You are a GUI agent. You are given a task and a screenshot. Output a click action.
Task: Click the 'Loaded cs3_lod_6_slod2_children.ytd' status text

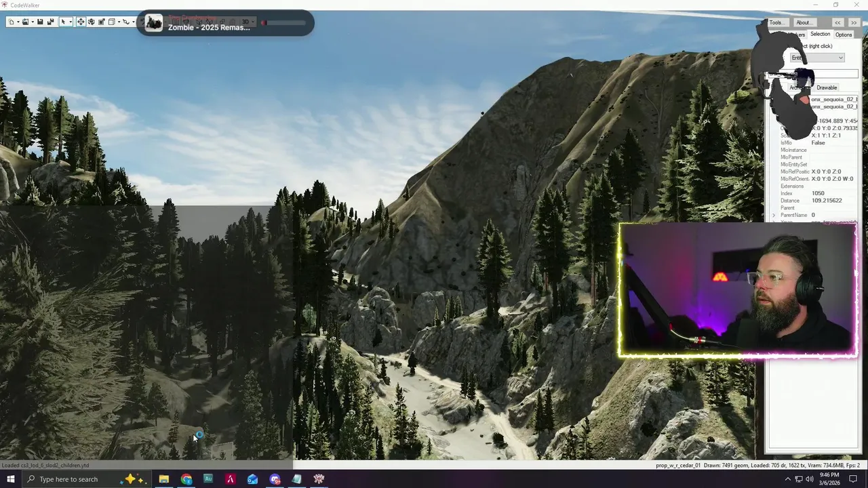point(45,466)
